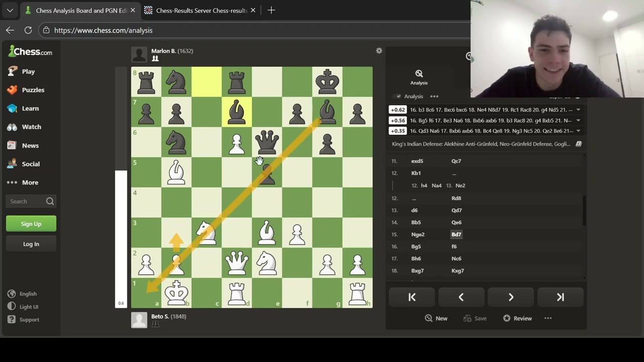Open a new browser tab
The width and height of the screenshot is (644, 362).
(x=271, y=10)
